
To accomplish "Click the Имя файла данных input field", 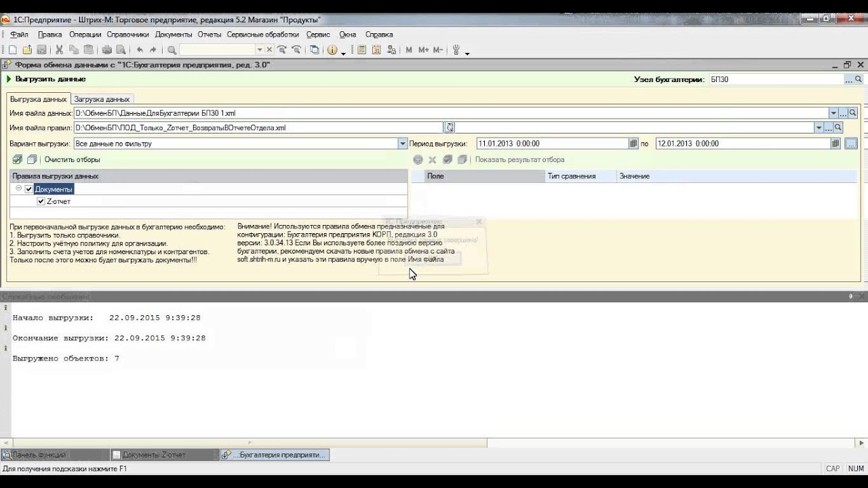I will 451,113.
